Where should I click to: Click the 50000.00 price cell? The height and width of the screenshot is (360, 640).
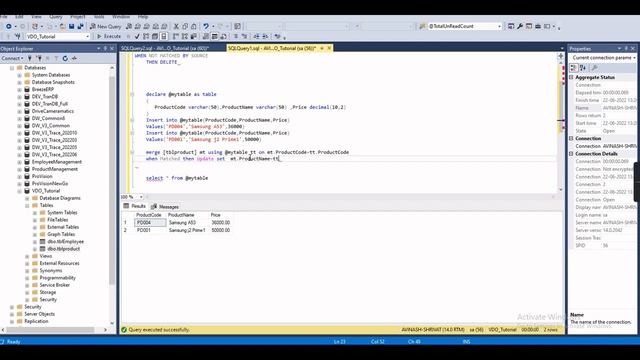(220, 230)
